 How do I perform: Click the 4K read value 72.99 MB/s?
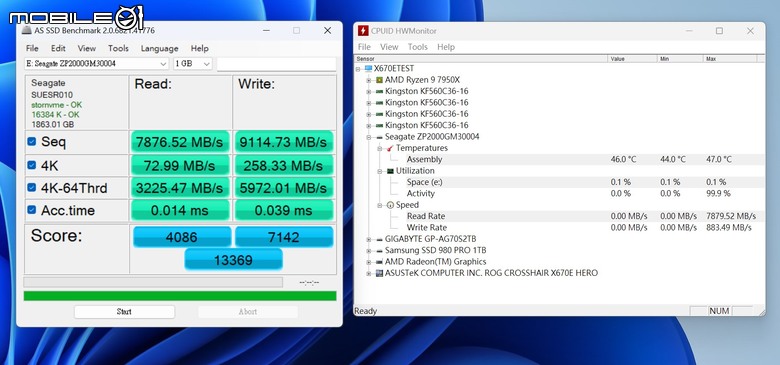(x=180, y=165)
